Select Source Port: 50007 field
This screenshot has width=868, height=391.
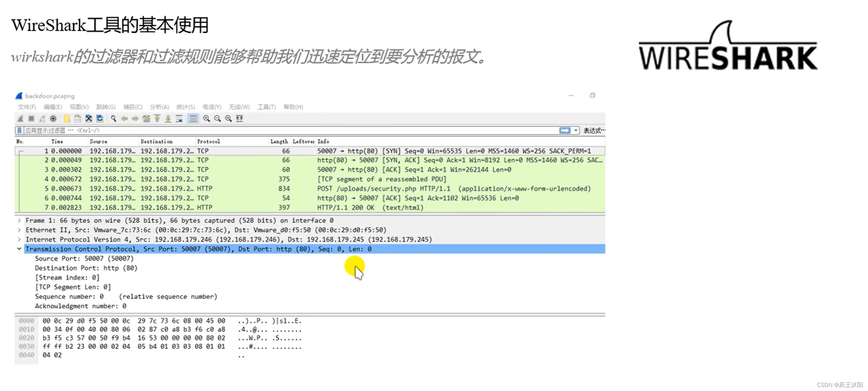84,259
